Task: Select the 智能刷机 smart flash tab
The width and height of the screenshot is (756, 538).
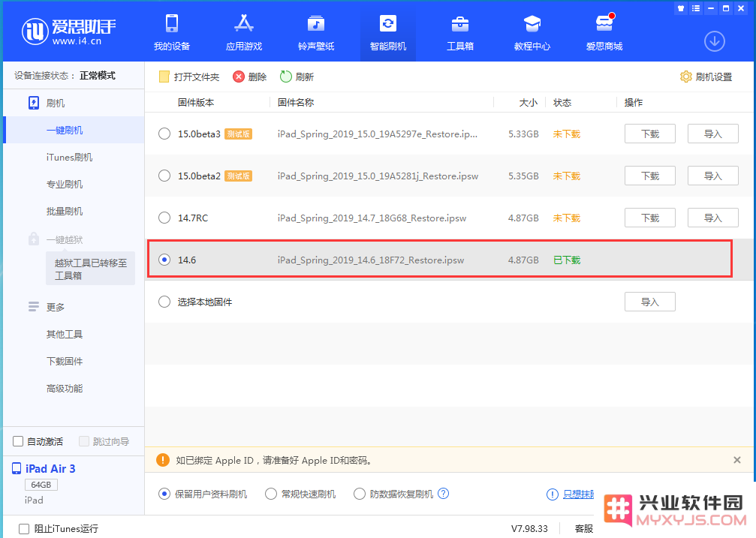Action: [x=387, y=33]
